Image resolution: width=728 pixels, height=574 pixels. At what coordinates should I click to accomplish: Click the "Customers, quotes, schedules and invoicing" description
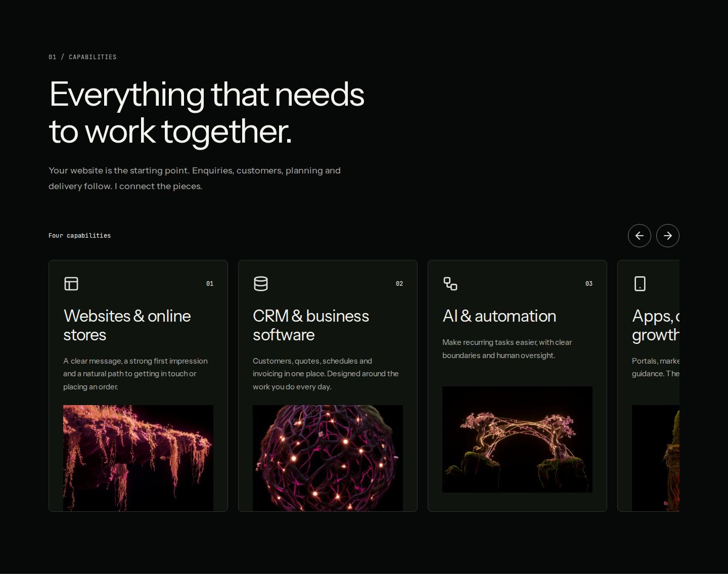[326, 374]
